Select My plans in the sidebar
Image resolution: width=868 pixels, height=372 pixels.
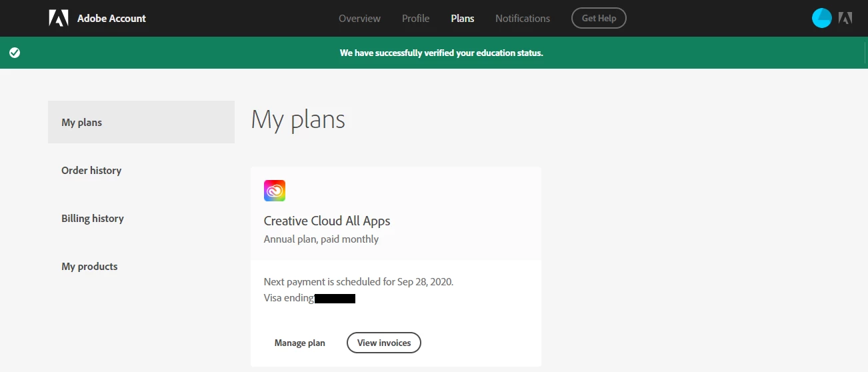tap(141, 122)
